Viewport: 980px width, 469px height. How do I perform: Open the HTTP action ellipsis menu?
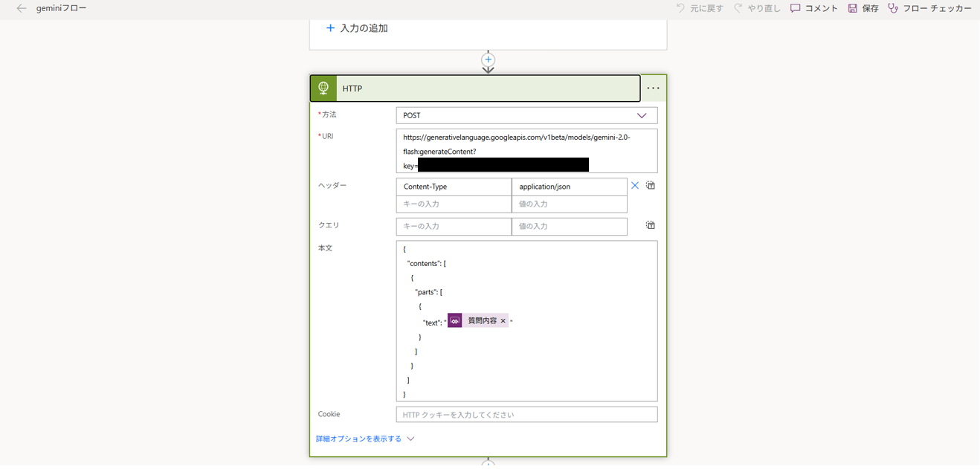653,88
